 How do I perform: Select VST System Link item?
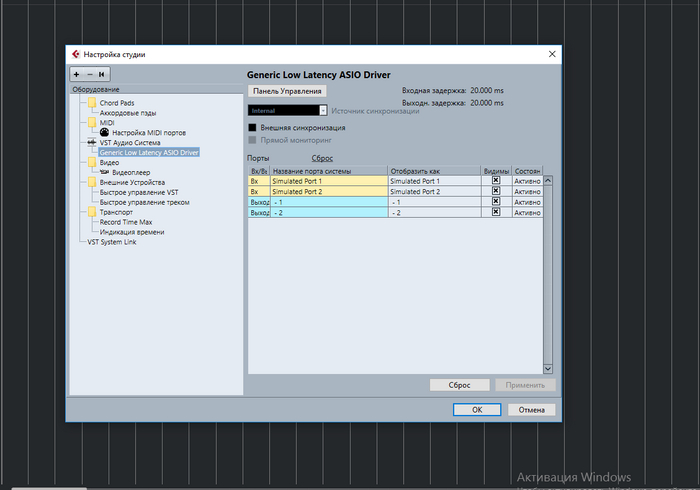112,242
